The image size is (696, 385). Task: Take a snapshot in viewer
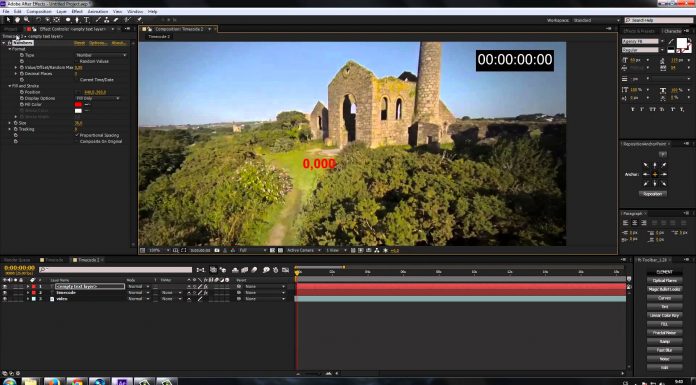click(217, 250)
